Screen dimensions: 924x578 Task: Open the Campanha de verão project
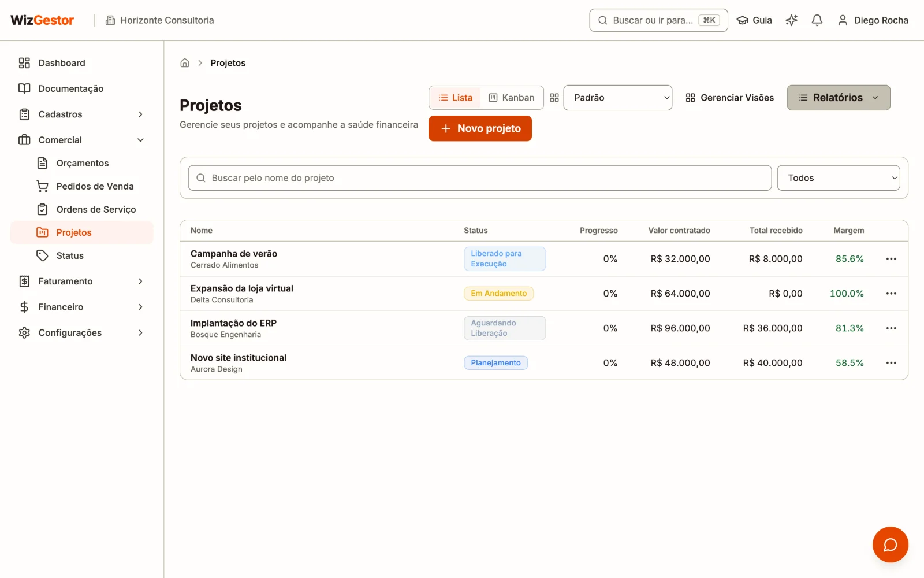234,254
